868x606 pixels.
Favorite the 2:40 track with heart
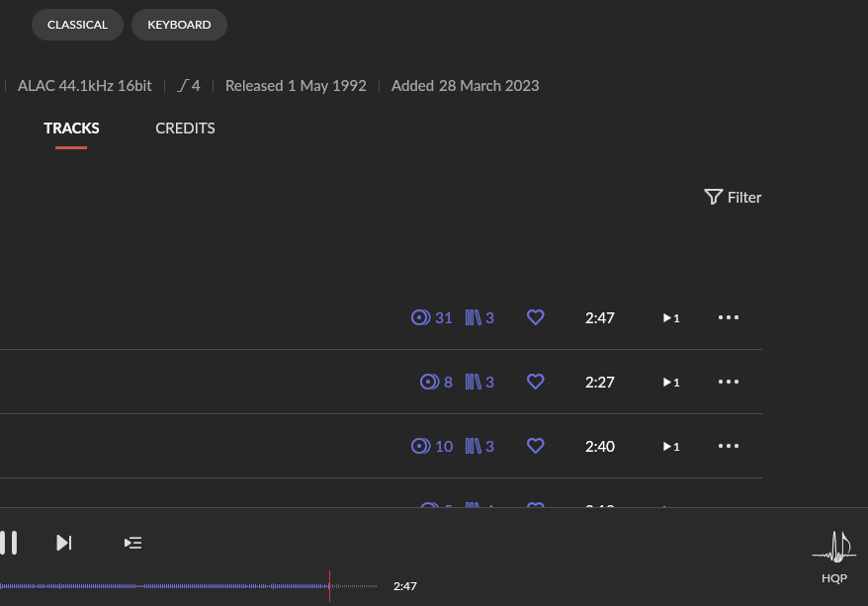coord(535,446)
